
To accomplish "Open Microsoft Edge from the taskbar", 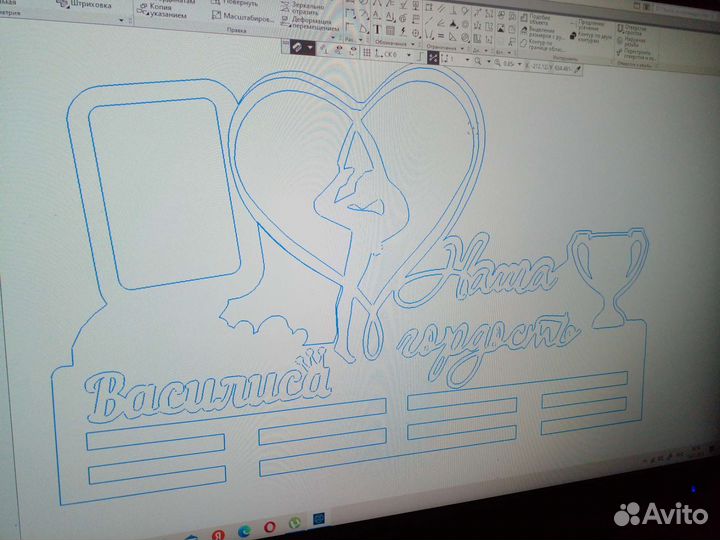I will 246,530.
